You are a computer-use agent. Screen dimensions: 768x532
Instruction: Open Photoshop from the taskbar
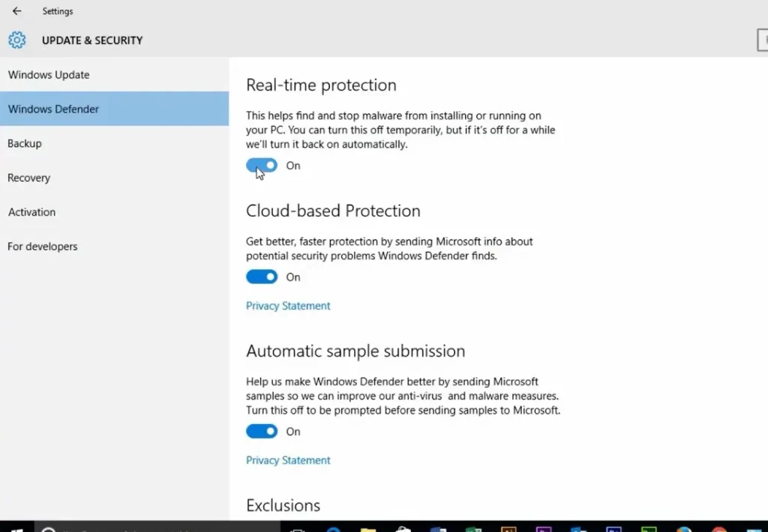[x=614, y=527]
